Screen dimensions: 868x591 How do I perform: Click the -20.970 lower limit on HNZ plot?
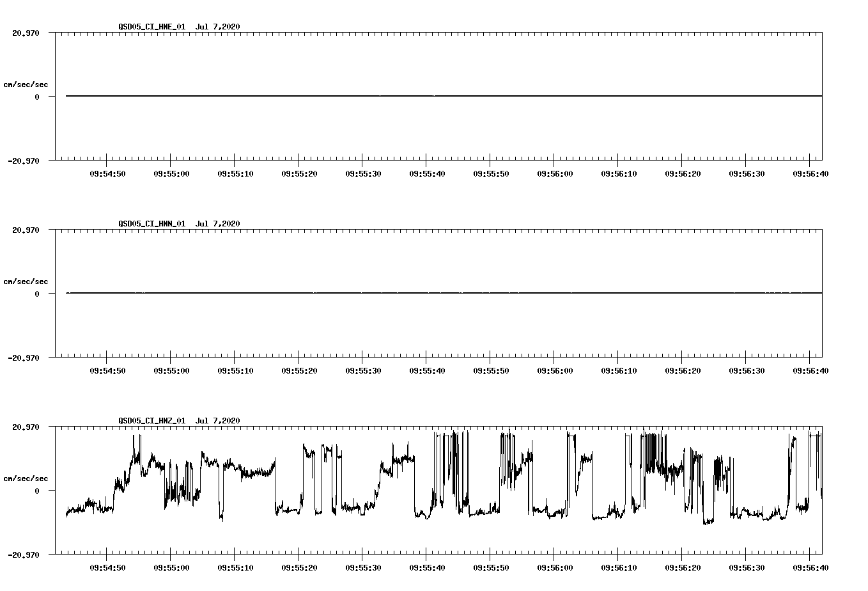[x=24, y=555]
